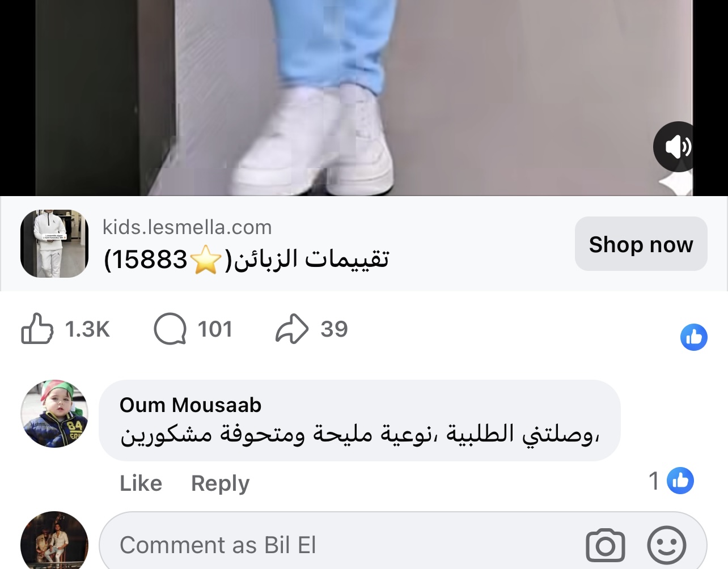This screenshot has height=569, width=728.
Task: Open Oum Mousaab's profile picture
Action: (54, 414)
